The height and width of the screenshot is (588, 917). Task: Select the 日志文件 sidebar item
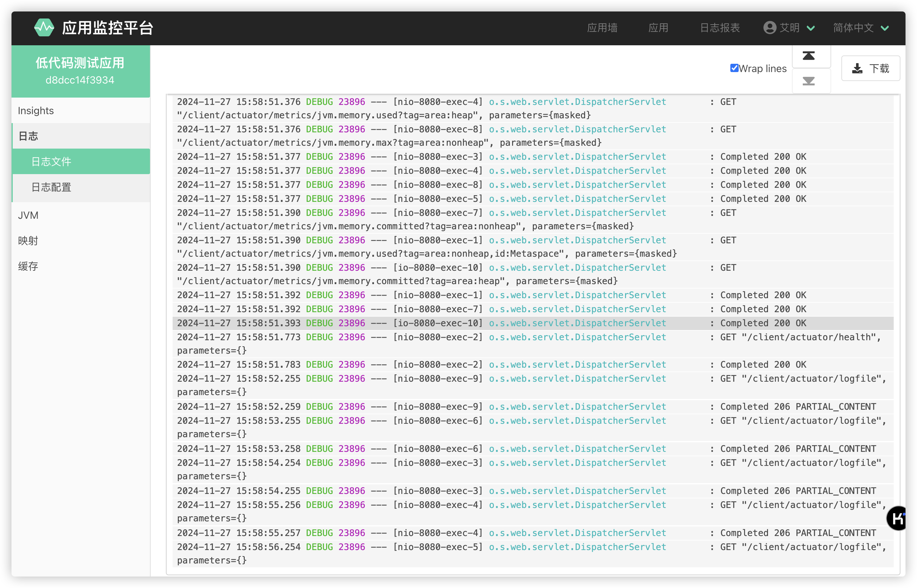pos(51,162)
